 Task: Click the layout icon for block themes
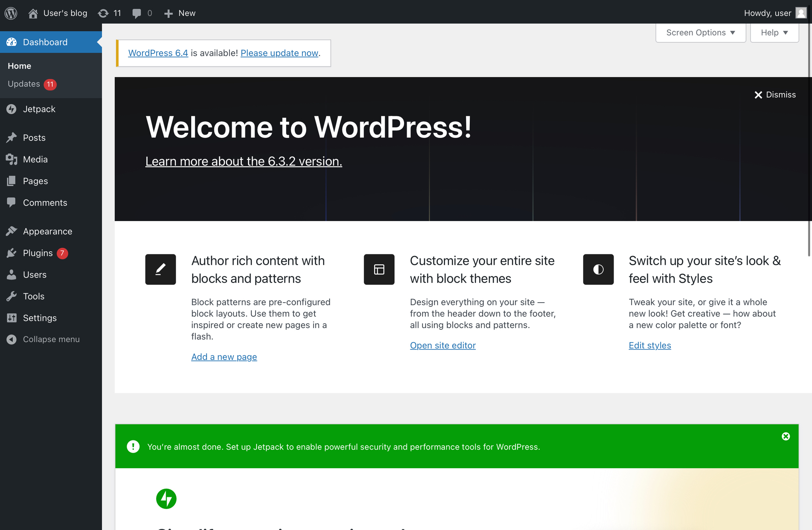click(379, 269)
